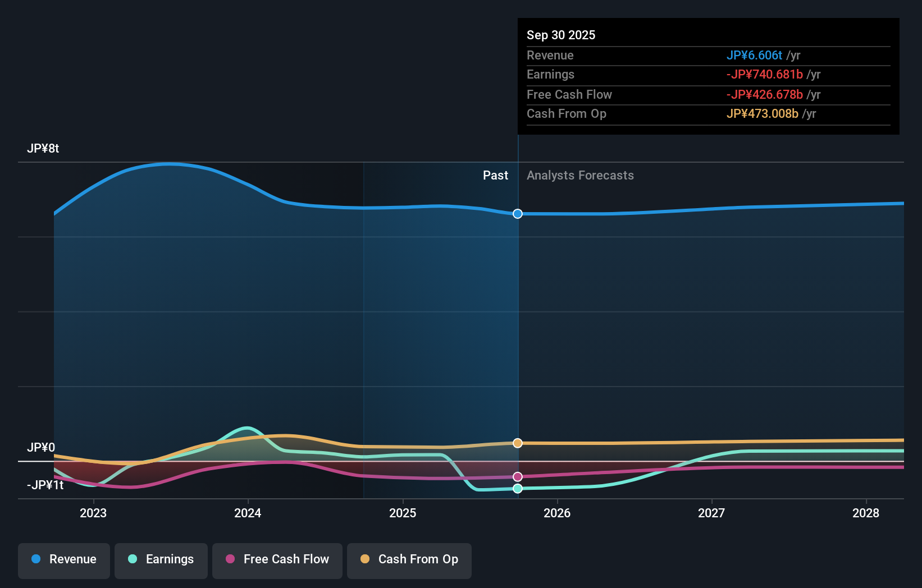This screenshot has width=922, height=588.
Task: Click the Earnings legend color dot
Action: coord(131,559)
